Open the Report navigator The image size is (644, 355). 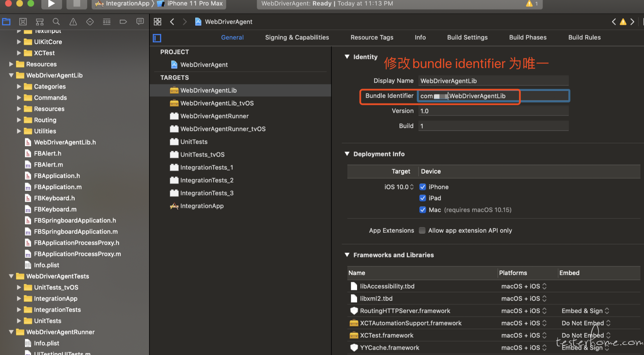pos(140,22)
